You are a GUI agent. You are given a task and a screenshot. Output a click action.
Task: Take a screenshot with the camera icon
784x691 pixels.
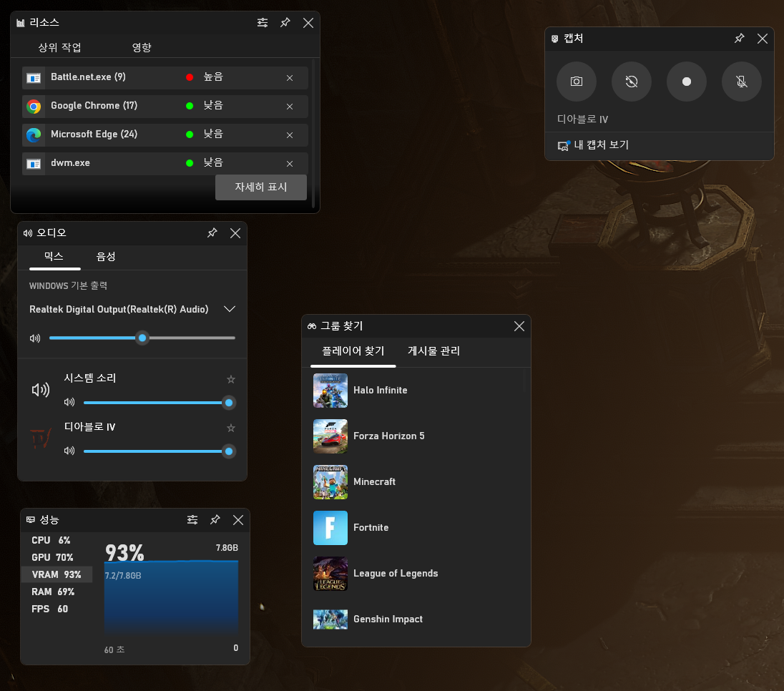(x=576, y=82)
